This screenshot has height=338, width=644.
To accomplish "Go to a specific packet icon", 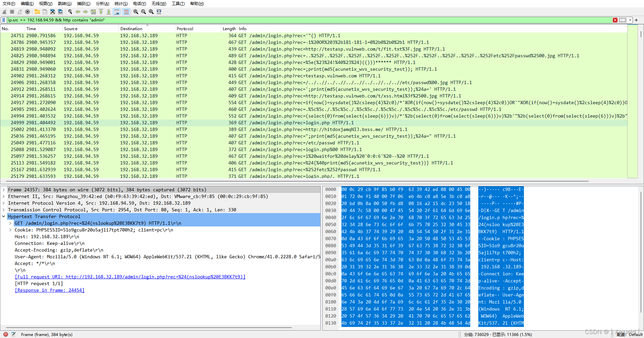I will (x=93, y=12).
